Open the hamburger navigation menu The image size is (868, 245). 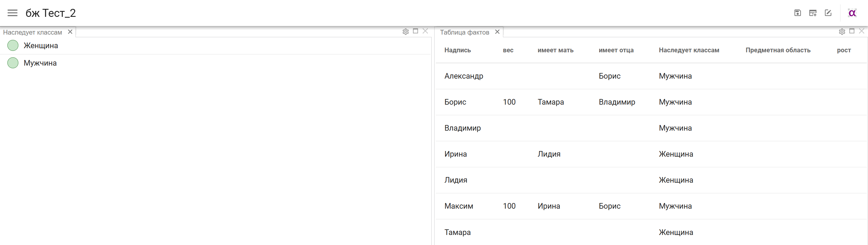click(x=12, y=13)
